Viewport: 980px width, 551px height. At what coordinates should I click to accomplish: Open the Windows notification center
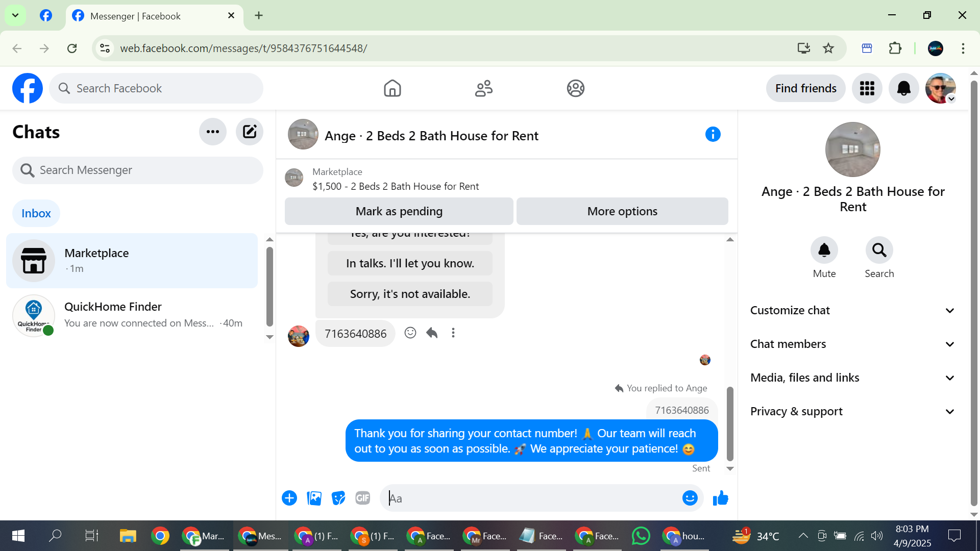pos(954,536)
